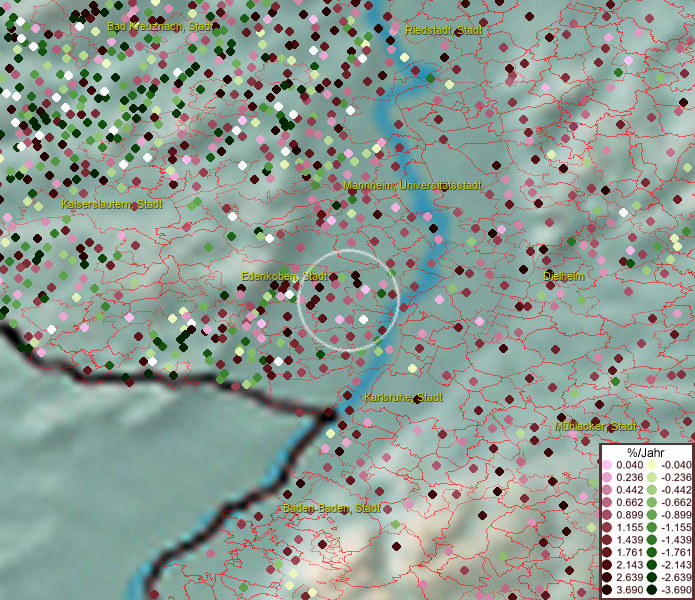Click the Riedstadt, Stadt map label
Image resolution: width=695 pixels, height=600 pixels.
click(444, 30)
